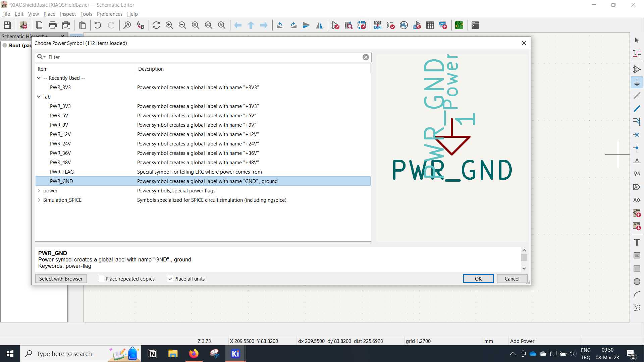Open the Preferences menu
The width and height of the screenshot is (644, 362).
(109, 14)
